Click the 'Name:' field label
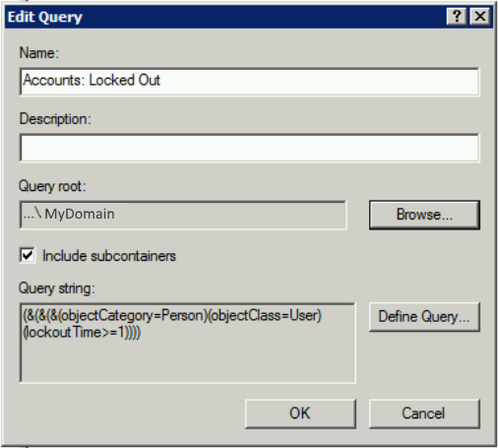The height and width of the screenshot is (448, 498). [39, 53]
